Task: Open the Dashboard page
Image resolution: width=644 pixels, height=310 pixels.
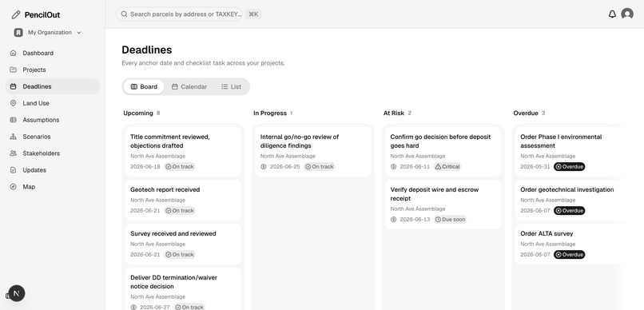Action: pos(53,53)
